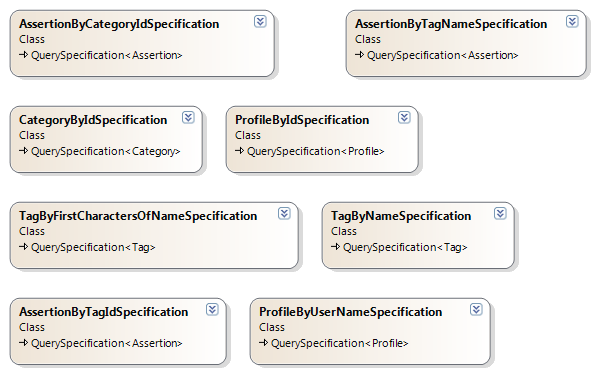Expand TagByNameSpecification class chevron
Viewport: 595px width, 373px height.
click(500, 214)
